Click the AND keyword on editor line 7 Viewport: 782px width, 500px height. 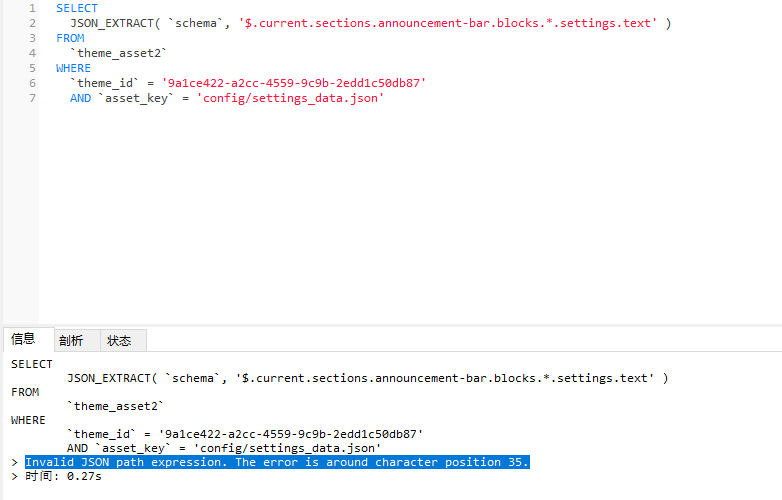(80, 98)
